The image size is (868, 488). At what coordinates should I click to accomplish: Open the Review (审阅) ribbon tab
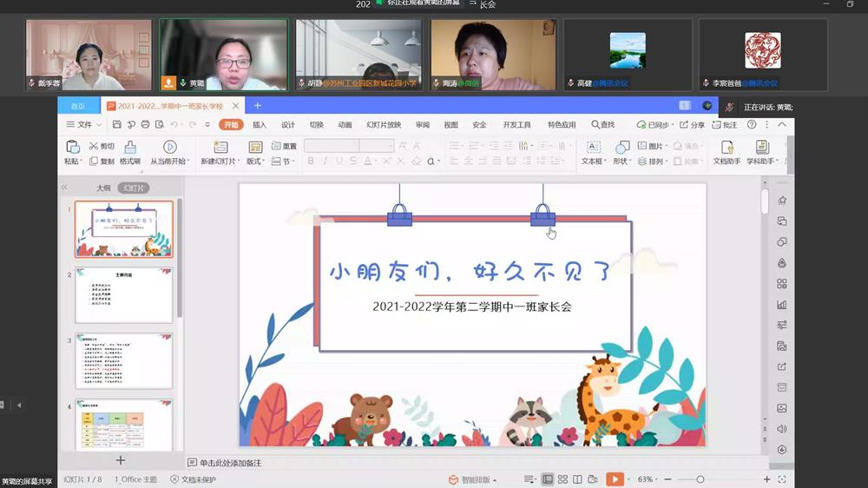point(423,125)
